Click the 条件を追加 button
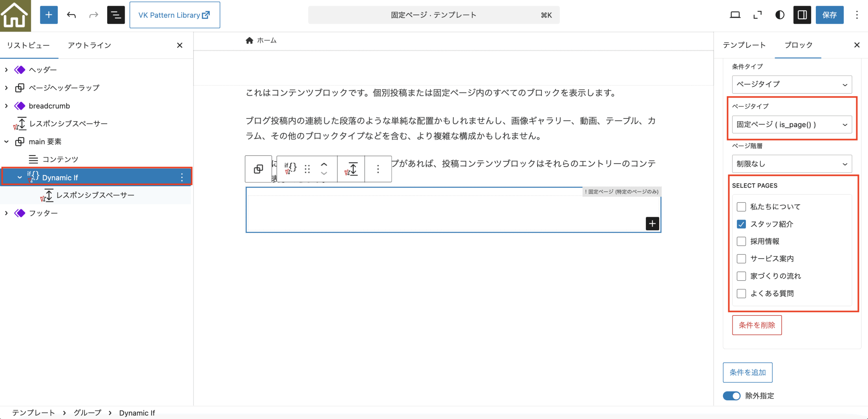Screen dimensions: 868x419 coord(747,372)
